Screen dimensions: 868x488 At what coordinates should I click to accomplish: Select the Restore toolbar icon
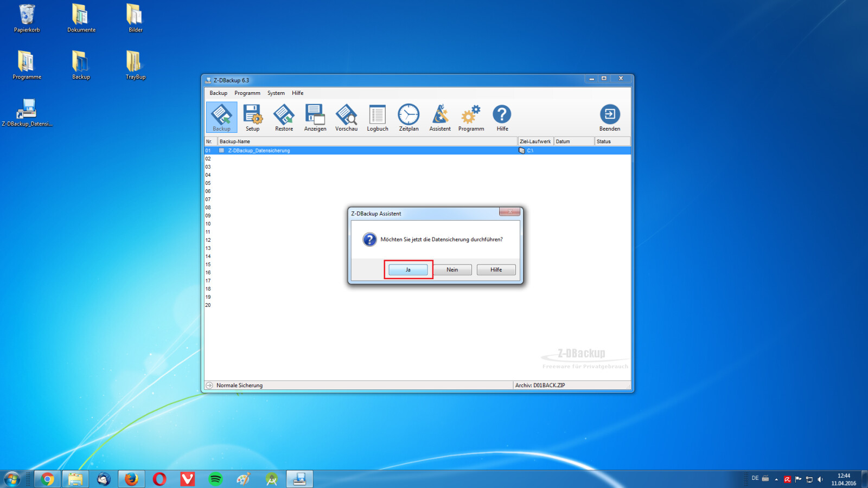click(284, 117)
